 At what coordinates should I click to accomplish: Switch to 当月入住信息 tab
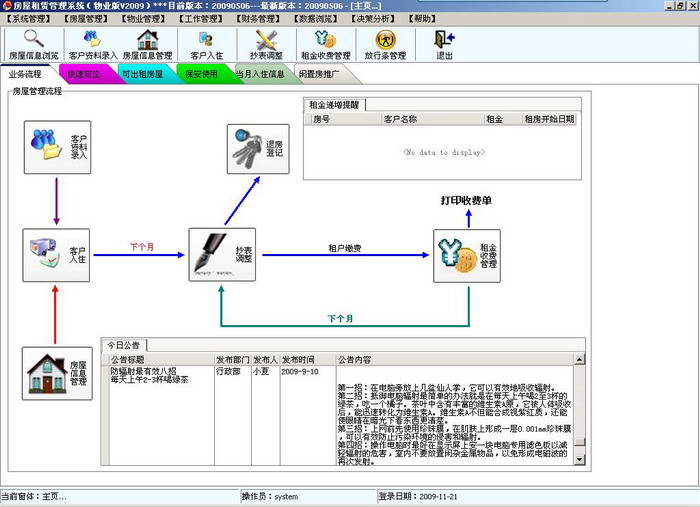(x=260, y=74)
